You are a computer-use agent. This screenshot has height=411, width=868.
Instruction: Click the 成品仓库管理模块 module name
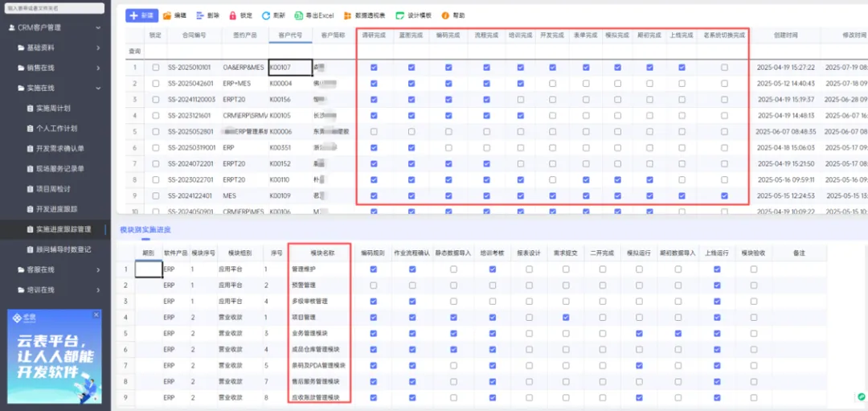click(x=316, y=350)
